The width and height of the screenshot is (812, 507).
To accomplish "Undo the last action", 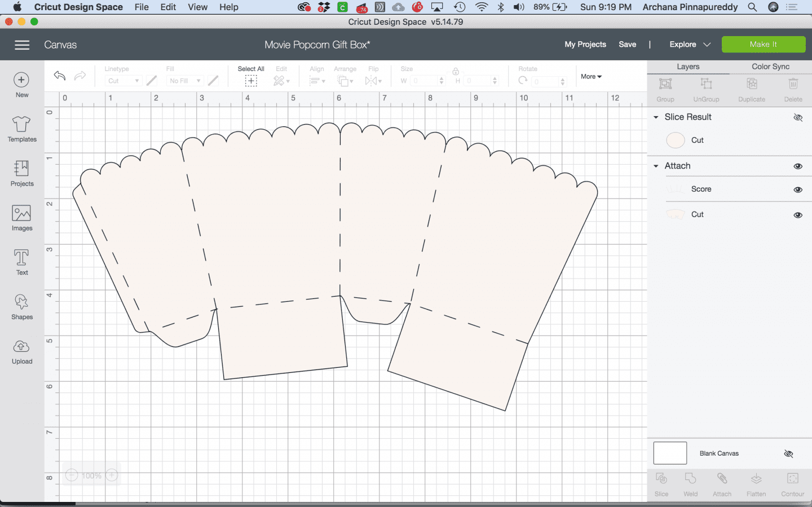I will point(60,76).
